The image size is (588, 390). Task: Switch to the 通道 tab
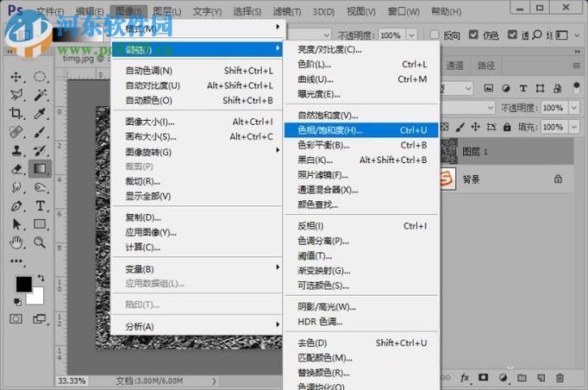[x=454, y=66]
